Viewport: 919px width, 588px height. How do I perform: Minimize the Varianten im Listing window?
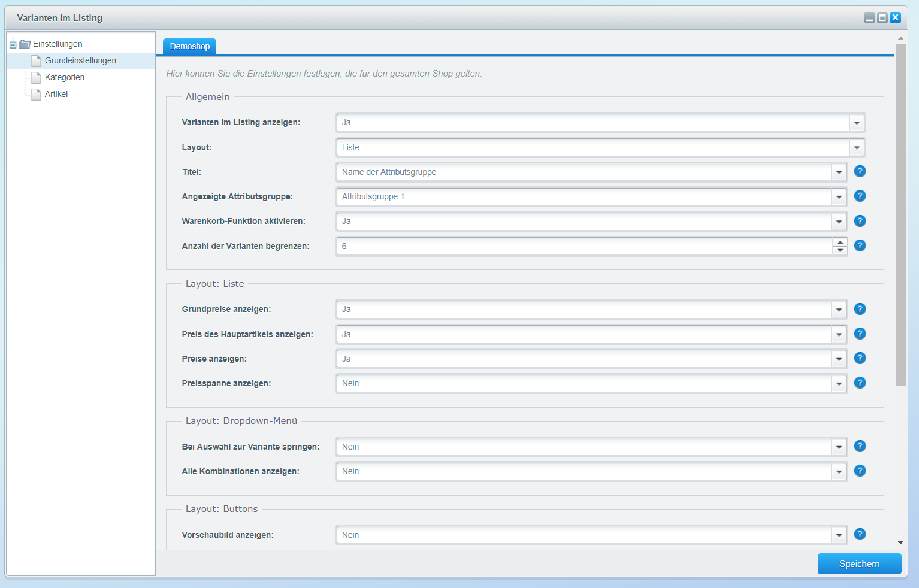click(x=869, y=18)
